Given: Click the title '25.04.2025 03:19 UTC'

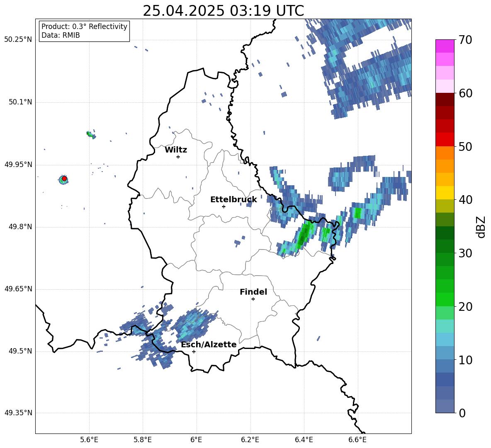Looking at the screenshot, I should click(223, 11).
